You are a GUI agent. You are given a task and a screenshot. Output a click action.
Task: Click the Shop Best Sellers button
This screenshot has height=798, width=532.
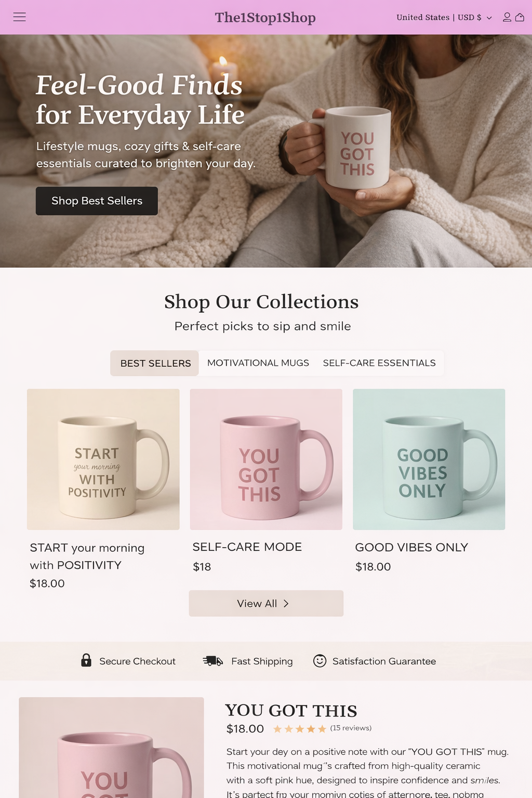97,201
